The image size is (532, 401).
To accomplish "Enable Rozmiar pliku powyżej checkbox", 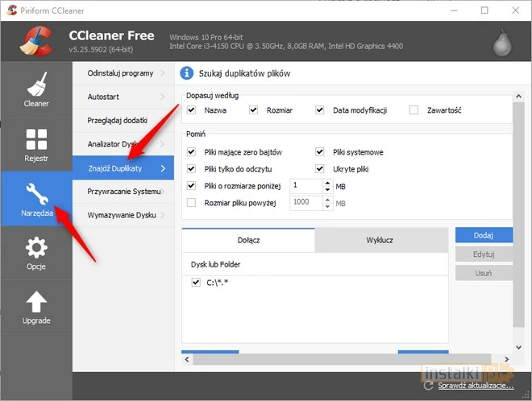I will (191, 203).
